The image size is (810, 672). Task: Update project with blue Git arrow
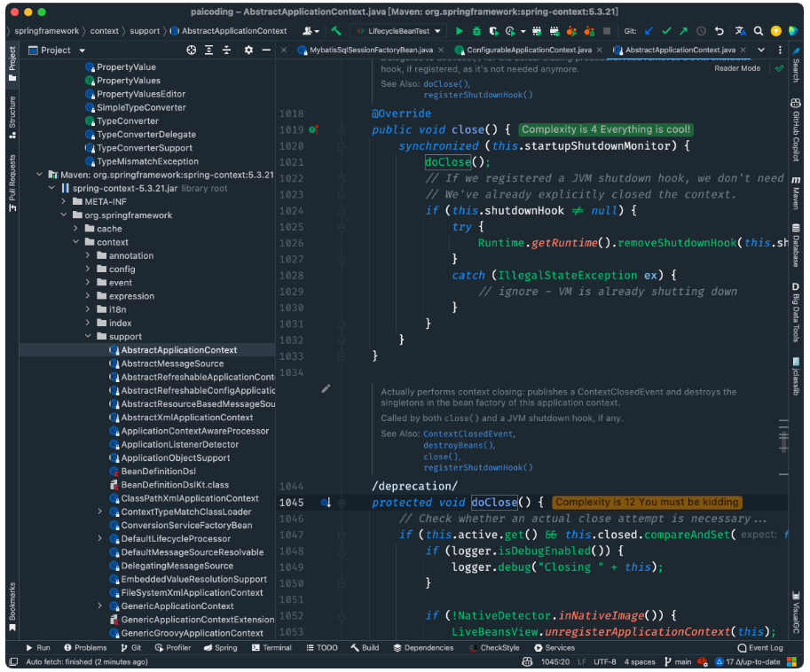click(649, 31)
